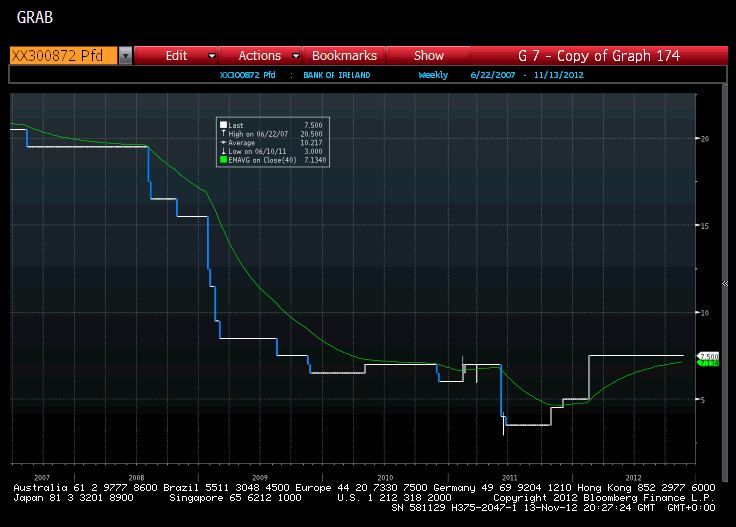Click the Copyright 2012 Bloomberg Finance L.P. text
This screenshot has width=736, height=527.
604,497
